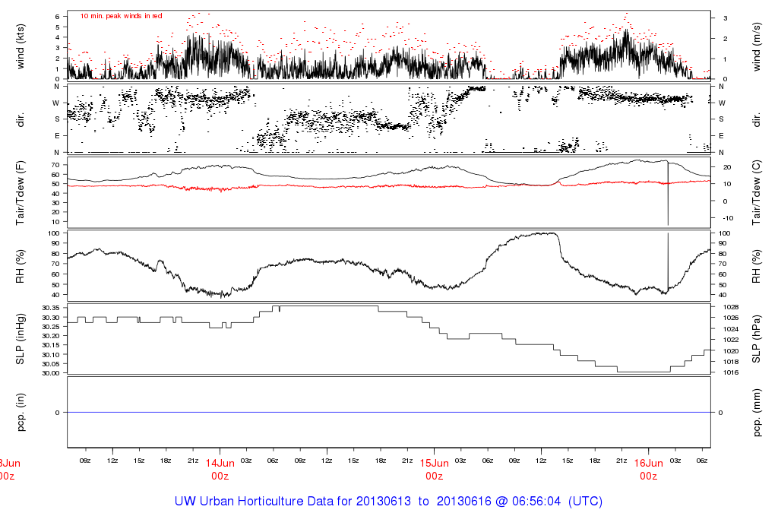This screenshot has height=532, width=778.
Task: Click the 'Tair/Tdew (F)' left axis label
Action: tap(22, 191)
